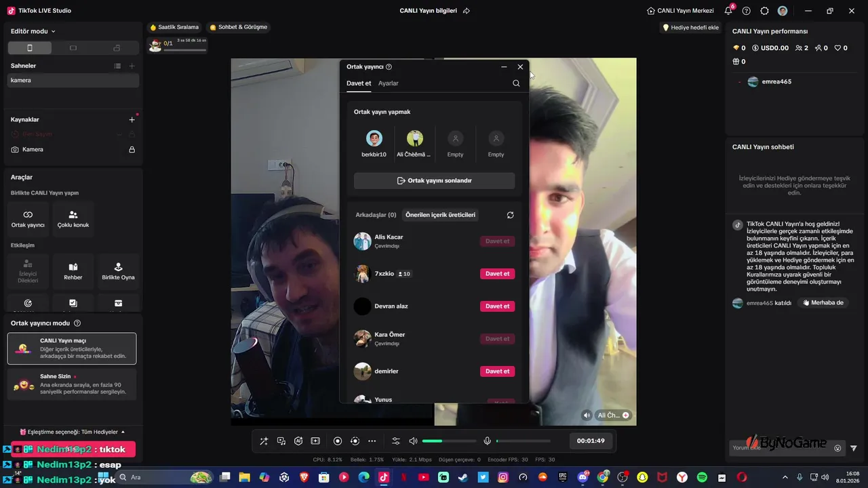Viewport: 868px width, 488px height.
Task: Open CANLI Yayın Merkezi link
Action: (680, 11)
